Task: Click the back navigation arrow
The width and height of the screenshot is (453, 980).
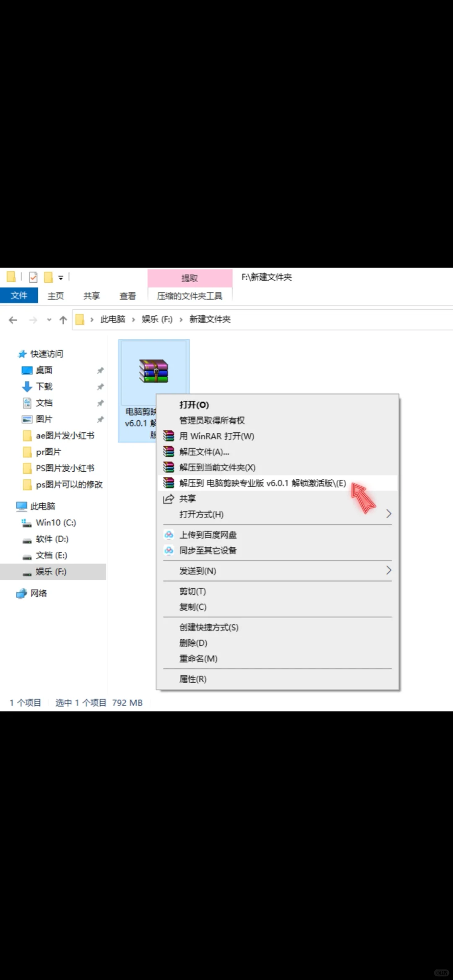Action: click(x=13, y=320)
